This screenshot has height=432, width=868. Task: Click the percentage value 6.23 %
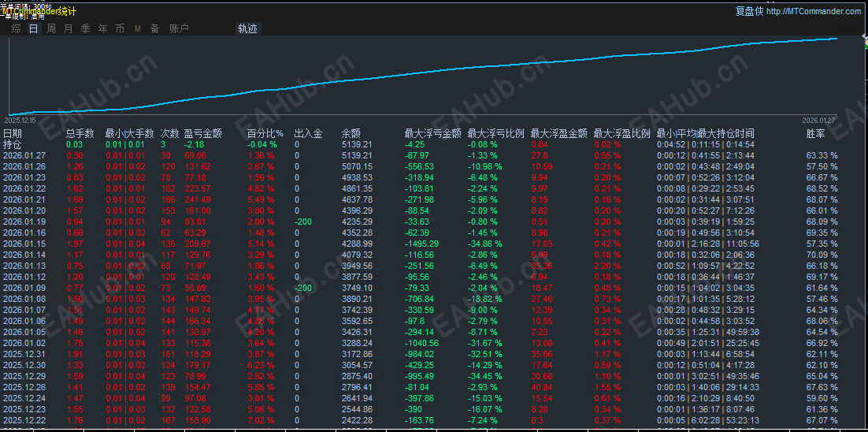coord(260,365)
